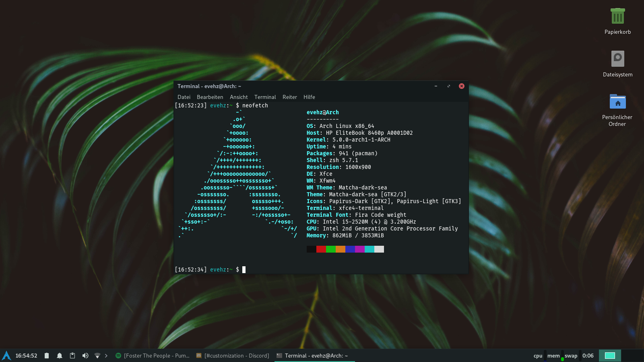Click the Terminal Font: Fira Code line
Screen dimensions: 644x362
coord(357,215)
